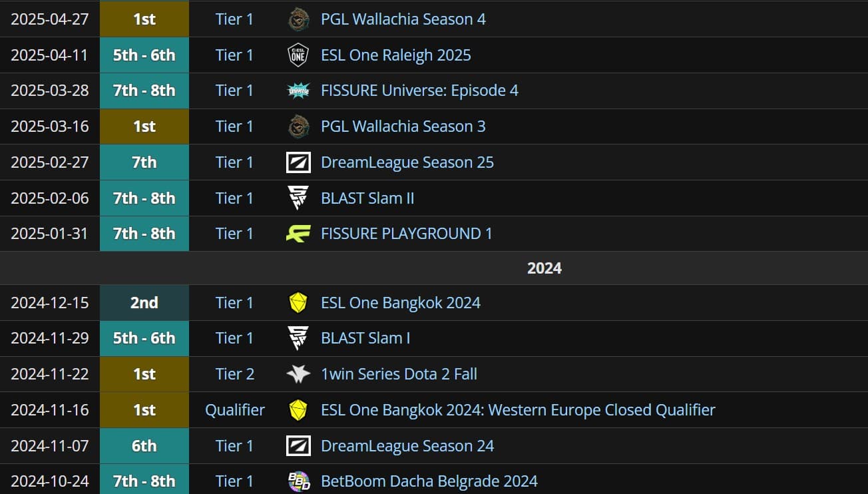Click the Qualifier tier label

(x=234, y=409)
